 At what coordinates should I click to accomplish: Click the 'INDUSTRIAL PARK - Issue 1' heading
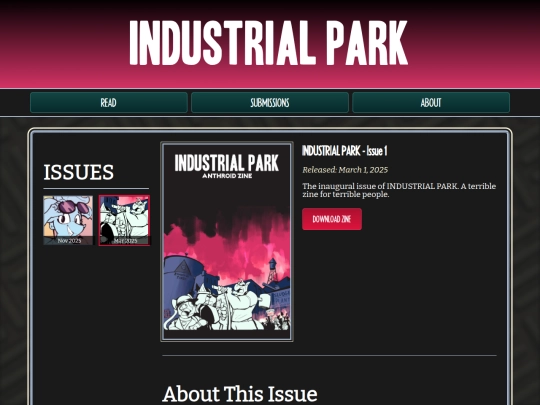(345, 151)
